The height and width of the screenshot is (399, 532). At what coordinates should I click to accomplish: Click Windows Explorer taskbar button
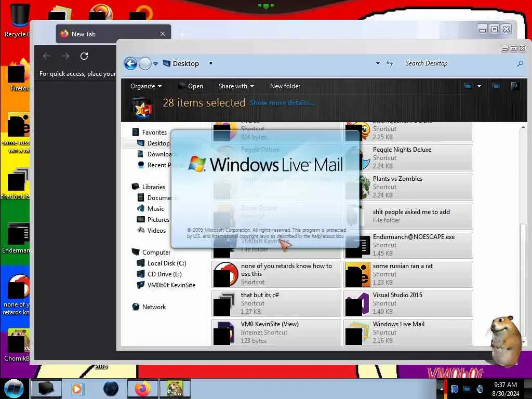(x=46, y=389)
